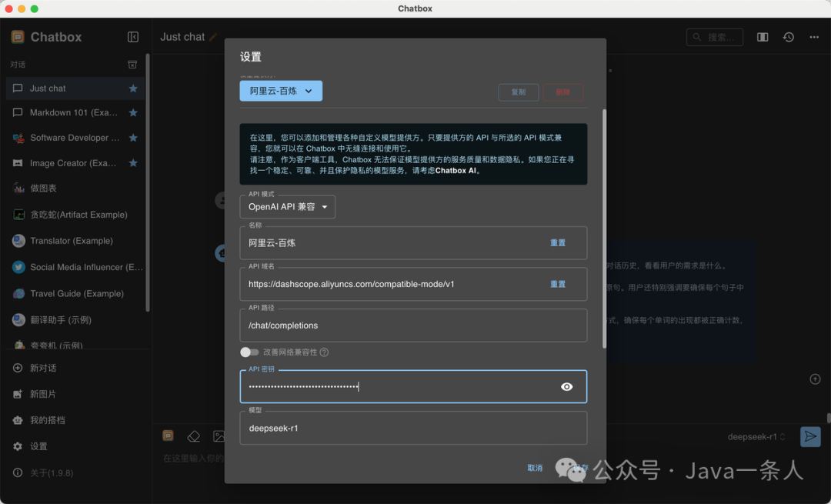Open conversation history clock icon
This screenshot has width=831, height=504.
[789, 37]
